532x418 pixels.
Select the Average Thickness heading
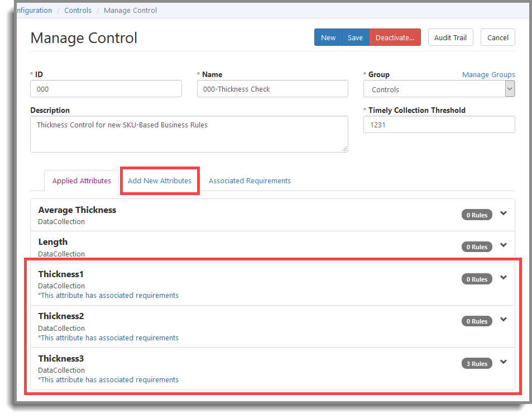(x=77, y=210)
